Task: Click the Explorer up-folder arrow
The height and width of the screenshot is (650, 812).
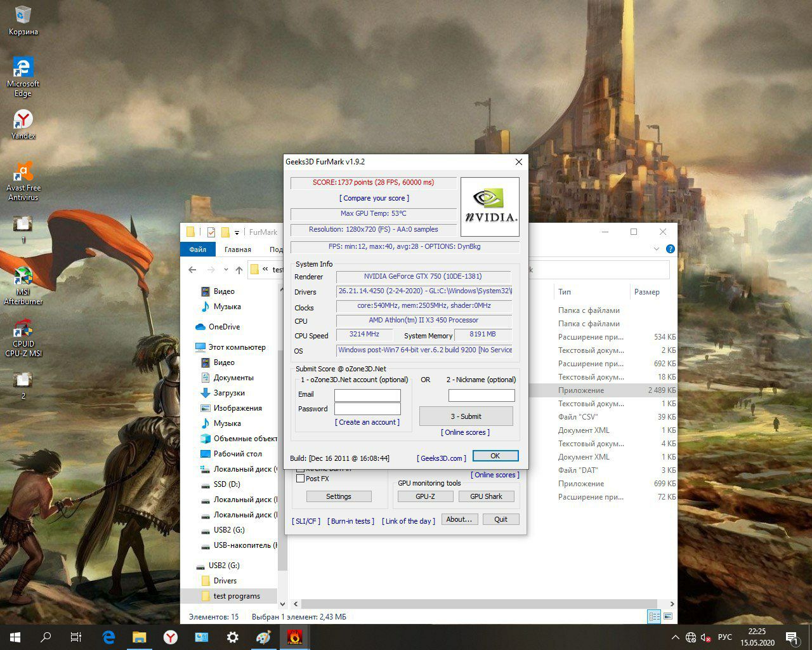Action: point(239,270)
